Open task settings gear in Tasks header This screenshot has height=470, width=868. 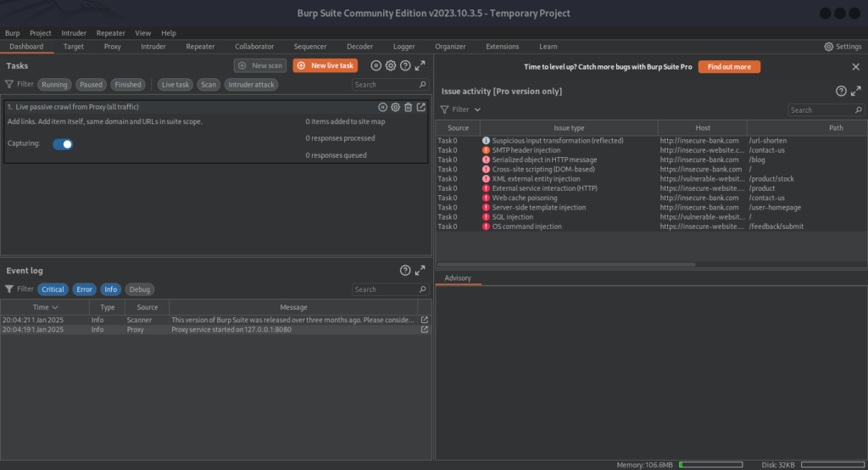click(391, 65)
